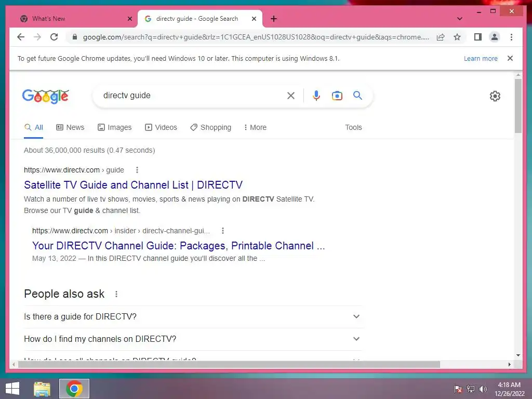Image resolution: width=532 pixels, height=399 pixels.
Task: Switch to Videos results
Action: tap(161, 127)
